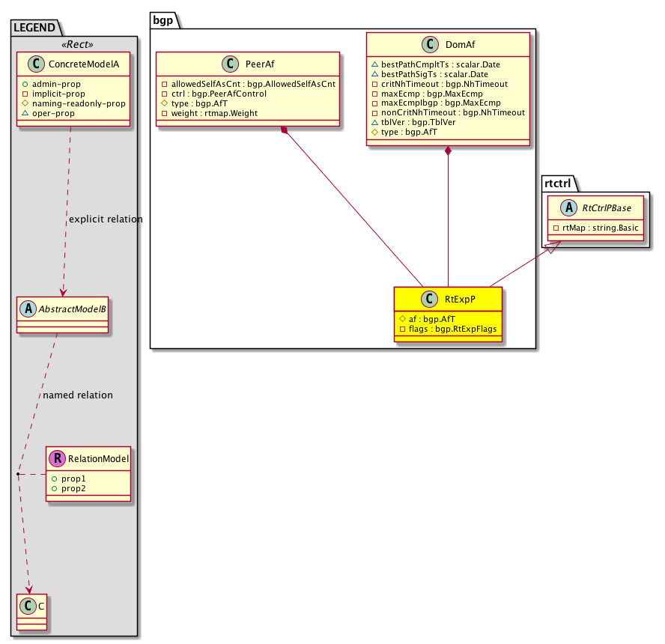Click the C icon of DomAf class
The image size is (665, 644).
(x=428, y=45)
